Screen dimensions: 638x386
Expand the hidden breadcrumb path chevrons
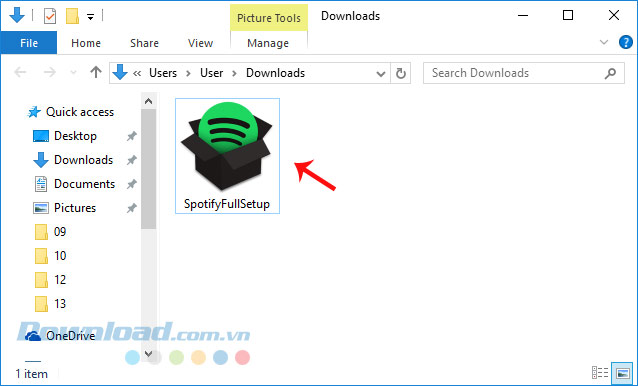pyautogui.click(x=137, y=74)
